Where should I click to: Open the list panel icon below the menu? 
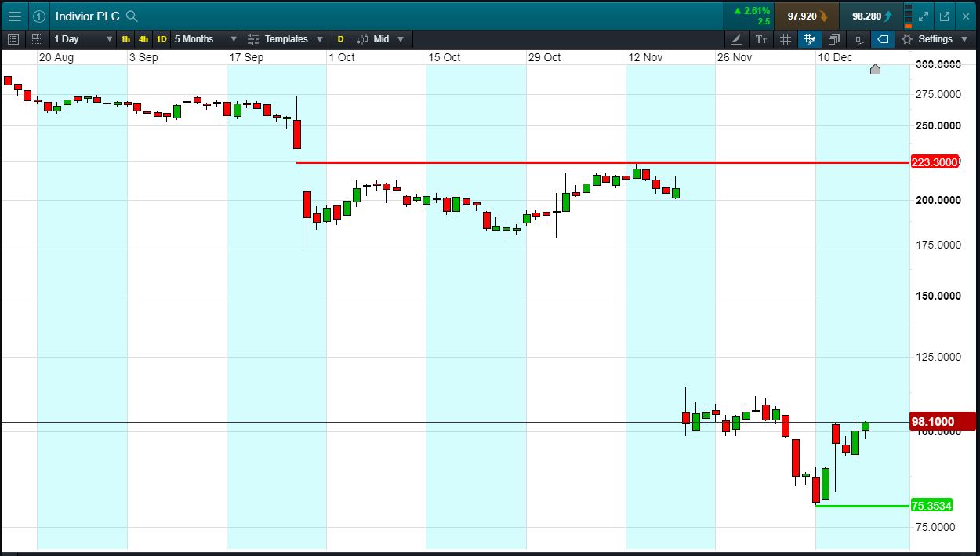click(13, 38)
